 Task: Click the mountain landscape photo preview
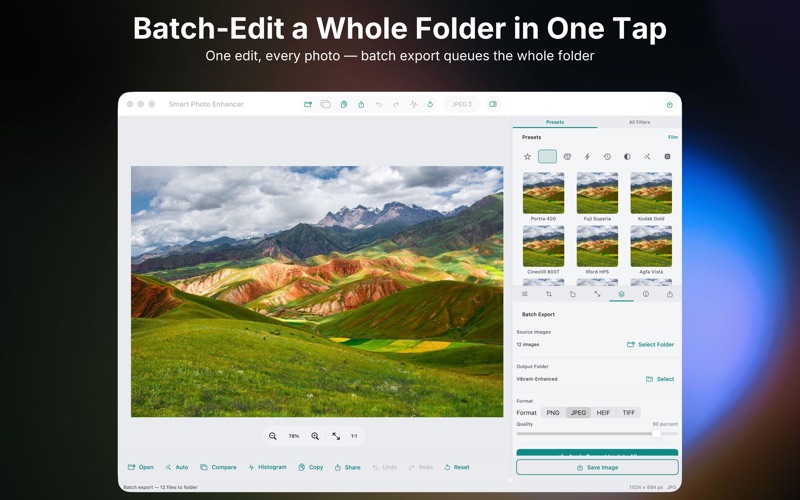[317, 291]
